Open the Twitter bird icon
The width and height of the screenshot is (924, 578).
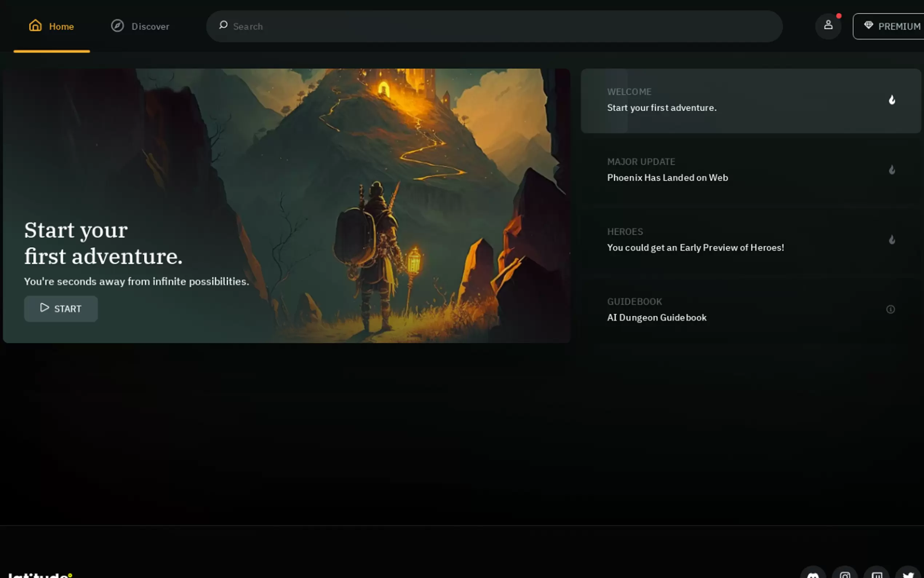[908, 574]
